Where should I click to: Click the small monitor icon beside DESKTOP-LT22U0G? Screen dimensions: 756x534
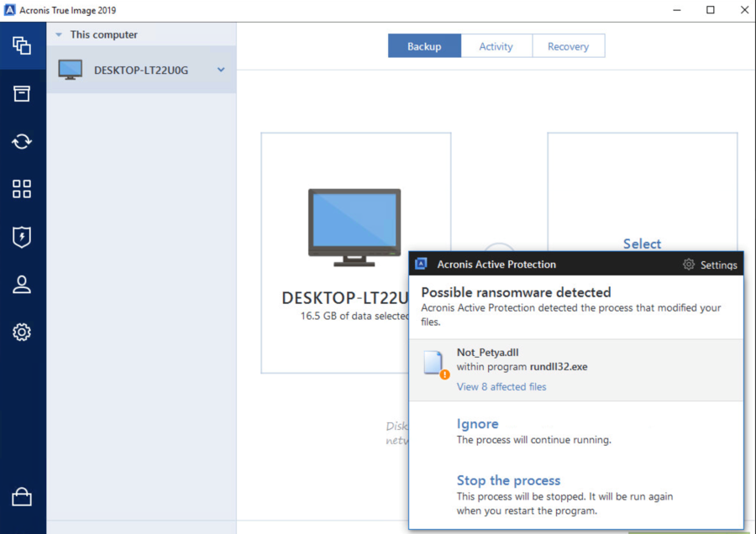tap(71, 70)
